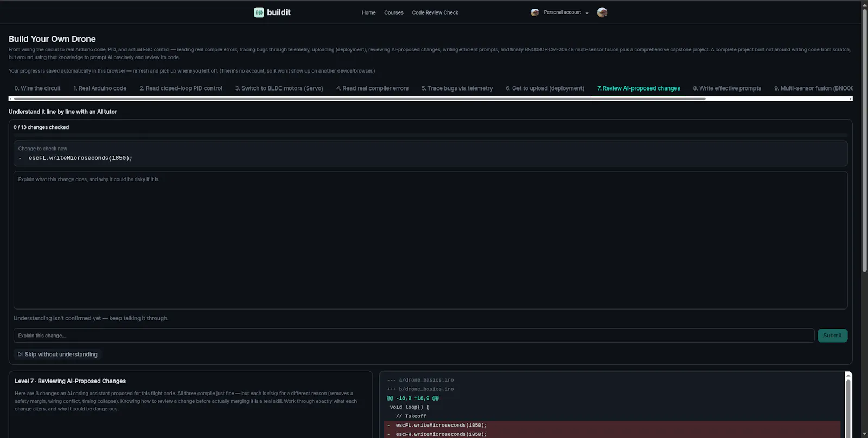Viewport: 868px width, 438px height.
Task: Go to the Home menu item
Action: point(369,12)
